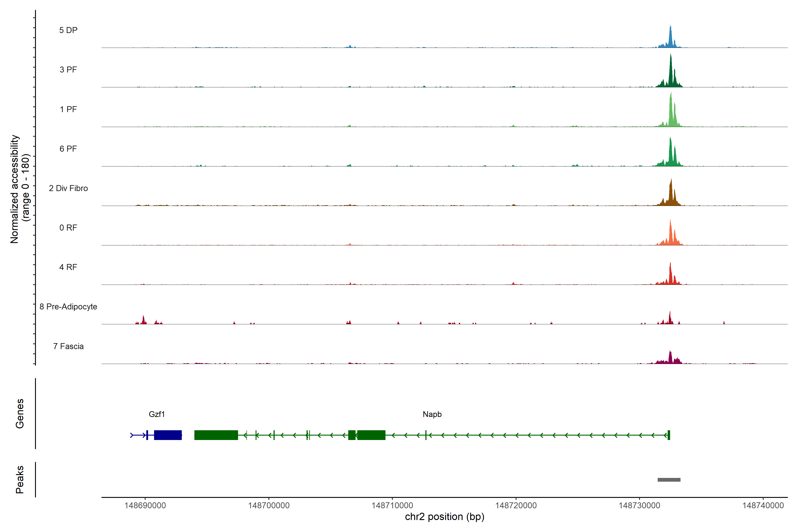The height and width of the screenshot is (532, 798).
Task: Click the 5 DP track label
Action: (x=68, y=30)
